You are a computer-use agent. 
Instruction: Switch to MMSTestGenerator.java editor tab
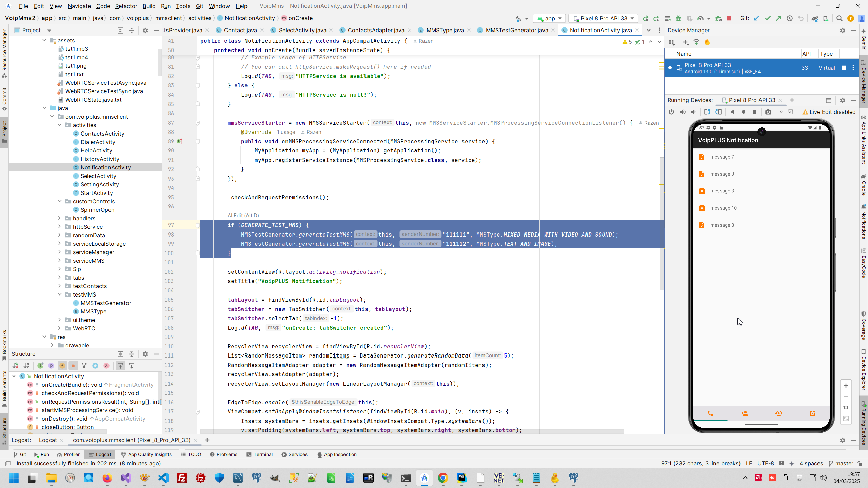click(x=516, y=30)
